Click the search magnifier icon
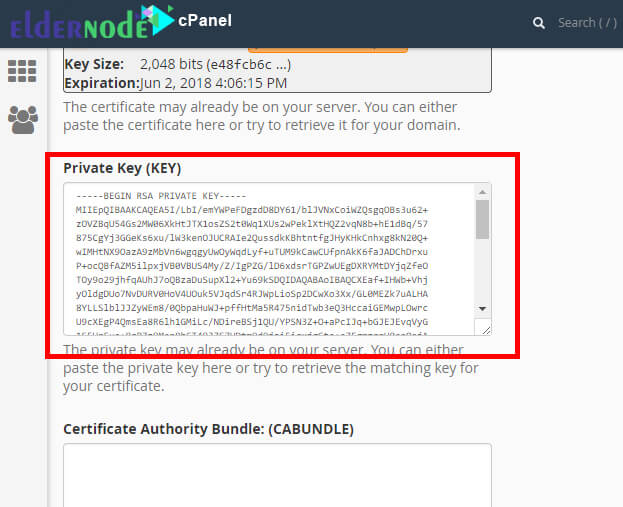 (539, 23)
